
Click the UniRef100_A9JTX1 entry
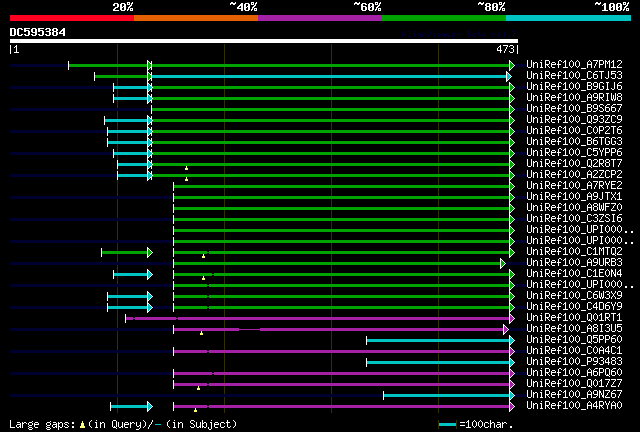pos(574,197)
